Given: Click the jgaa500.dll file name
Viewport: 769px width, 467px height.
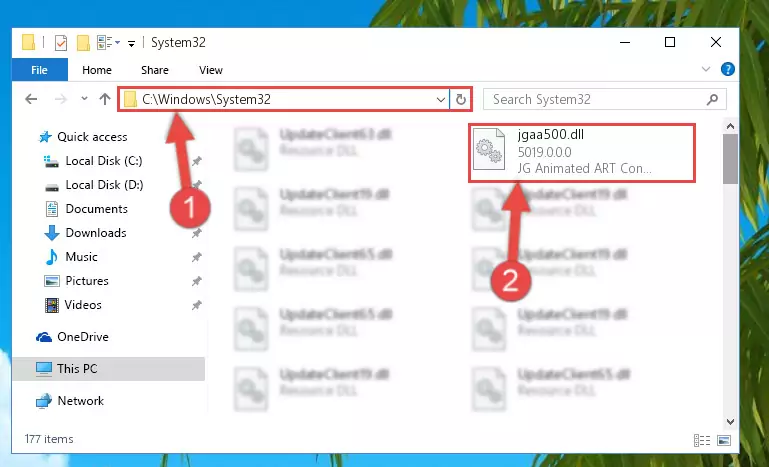Looking at the screenshot, I should pyautogui.click(x=550, y=134).
